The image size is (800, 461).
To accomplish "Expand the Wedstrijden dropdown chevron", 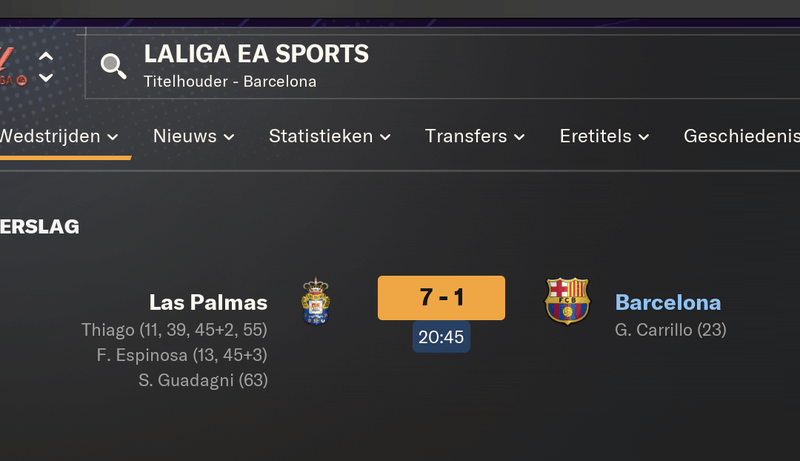I will click(113, 137).
